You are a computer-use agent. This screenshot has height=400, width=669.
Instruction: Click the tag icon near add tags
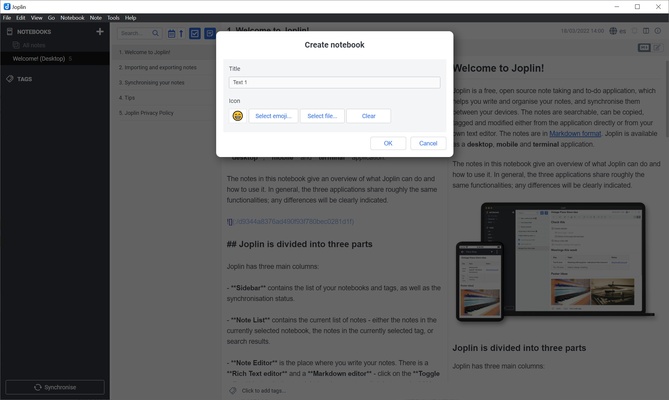pos(233,390)
